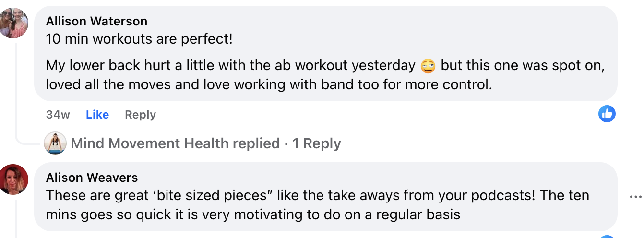
Task: Click Allison Waterson's profile picture
Action: (14, 23)
